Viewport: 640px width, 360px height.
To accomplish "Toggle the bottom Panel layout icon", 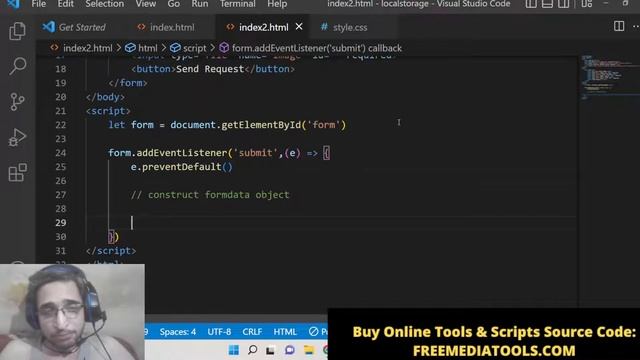I will 547,4.
